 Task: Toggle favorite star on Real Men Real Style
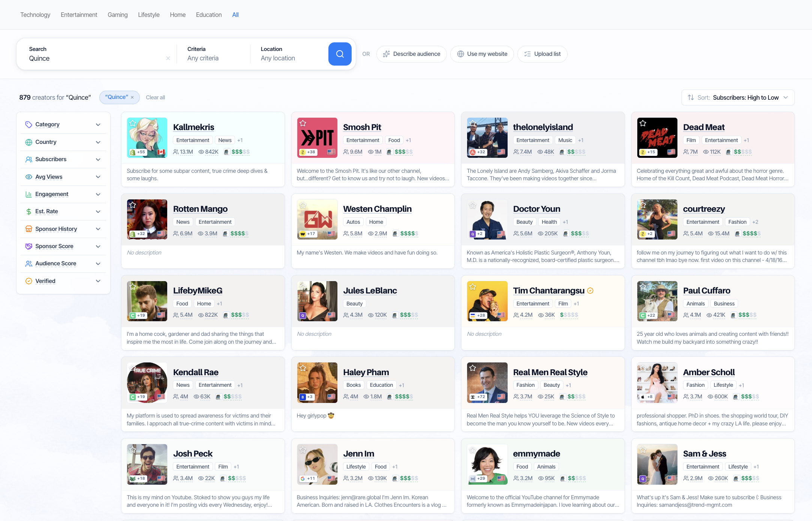(473, 368)
